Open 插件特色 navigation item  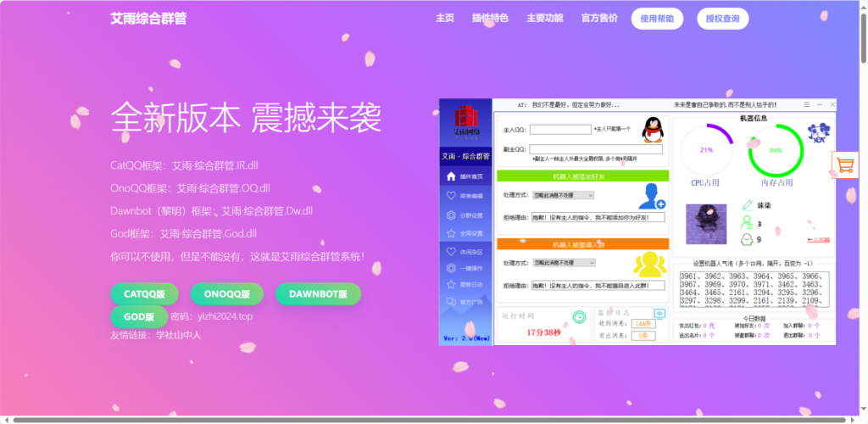(x=490, y=19)
